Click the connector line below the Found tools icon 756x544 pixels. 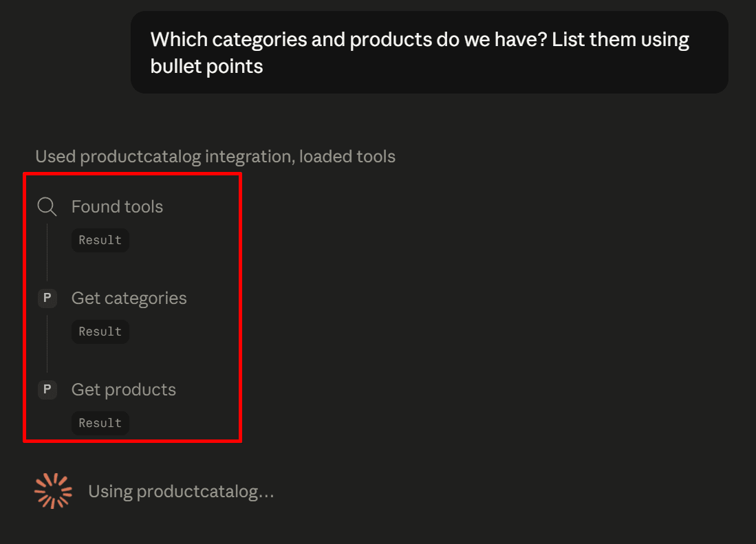click(47, 252)
